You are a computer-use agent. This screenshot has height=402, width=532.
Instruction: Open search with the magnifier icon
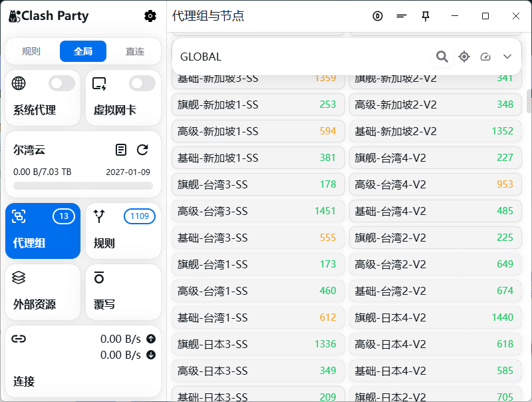click(x=442, y=57)
